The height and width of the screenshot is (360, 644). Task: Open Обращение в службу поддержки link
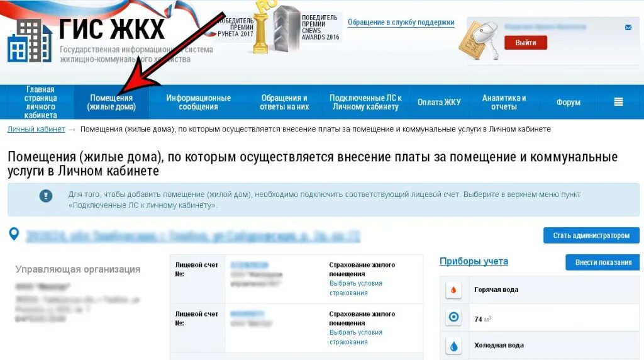401,22
